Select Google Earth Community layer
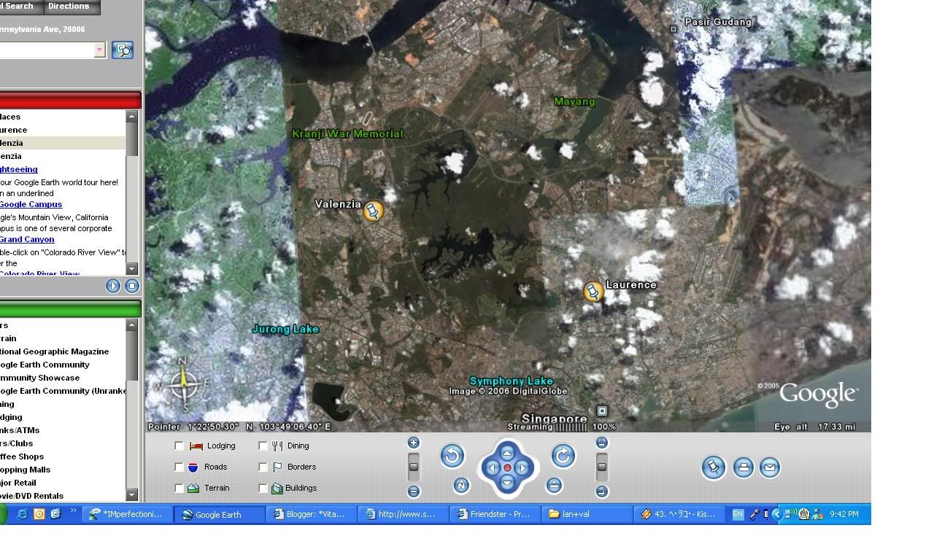 pyautogui.click(x=45, y=365)
